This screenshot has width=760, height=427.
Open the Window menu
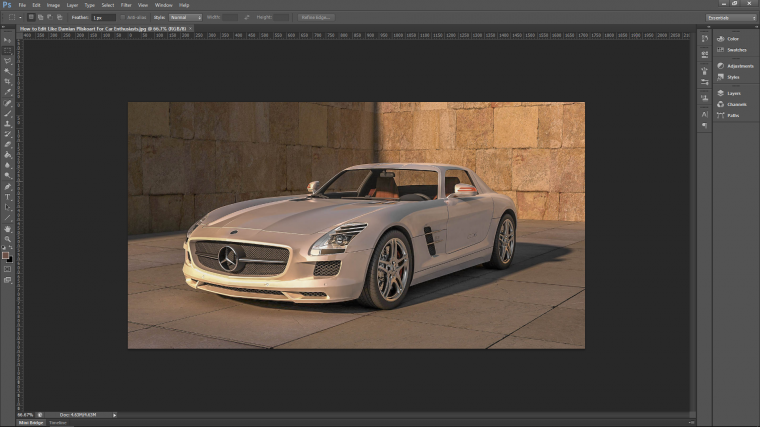click(163, 5)
